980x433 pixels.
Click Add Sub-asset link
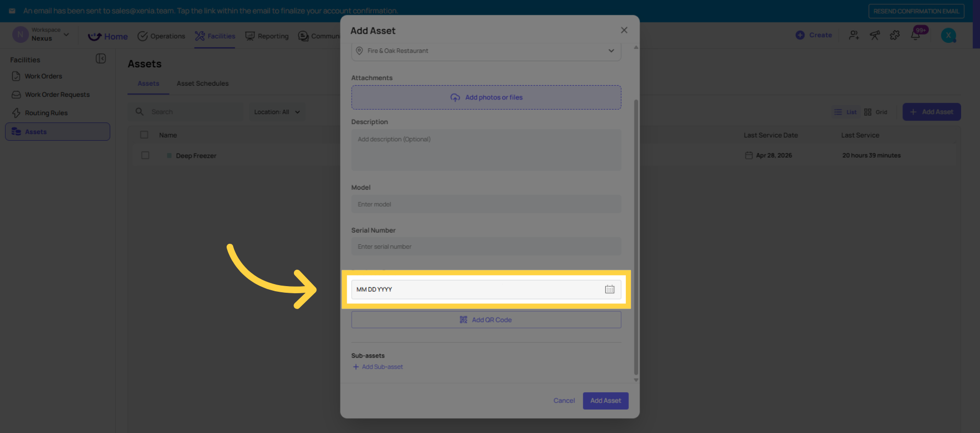click(x=378, y=367)
